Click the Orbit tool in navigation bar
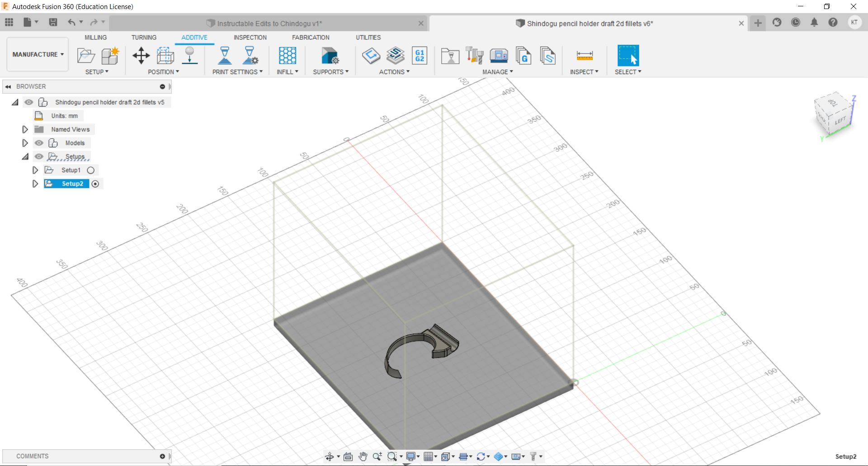This screenshot has height=466, width=868. point(330,457)
